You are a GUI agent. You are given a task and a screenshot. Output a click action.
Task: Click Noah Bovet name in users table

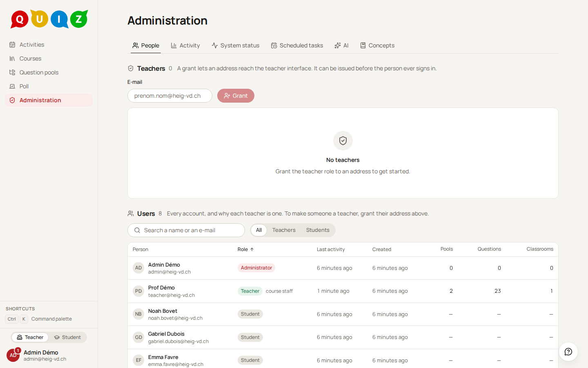(163, 311)
